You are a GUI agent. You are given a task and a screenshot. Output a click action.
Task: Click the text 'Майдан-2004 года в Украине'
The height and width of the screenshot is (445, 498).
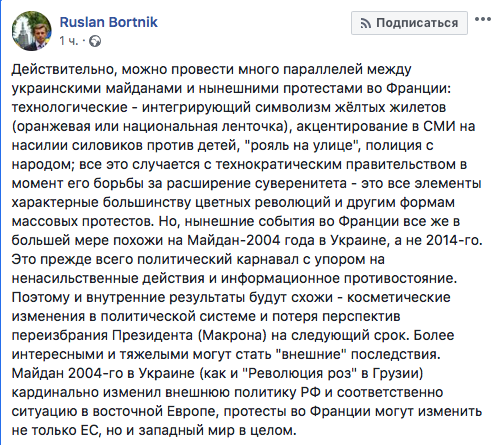[287, 240]
